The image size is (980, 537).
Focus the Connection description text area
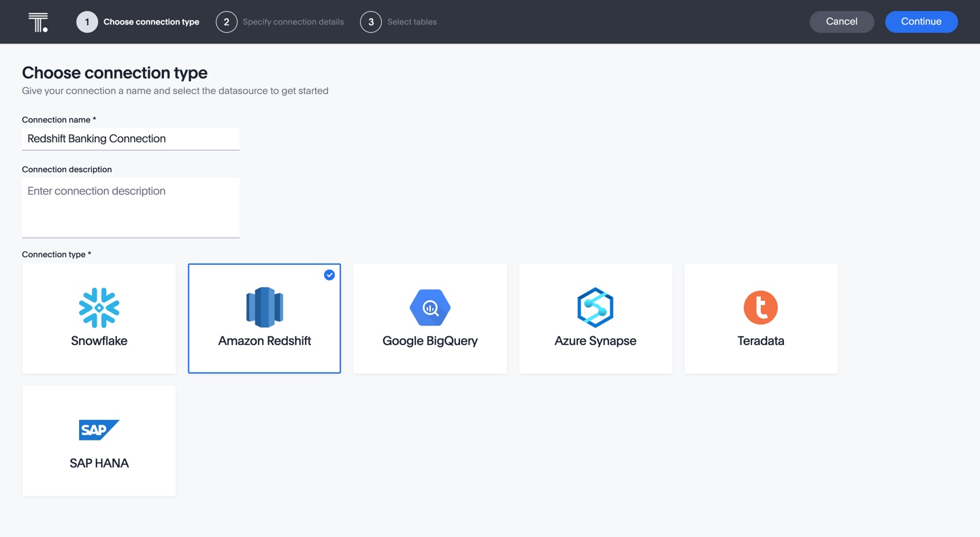tap(131, 208)
